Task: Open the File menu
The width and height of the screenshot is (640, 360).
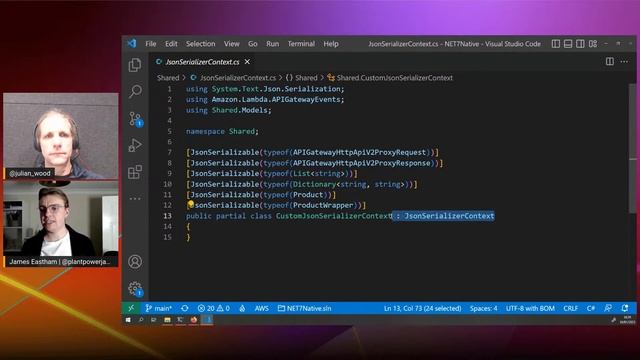Action: pos(151,44)
